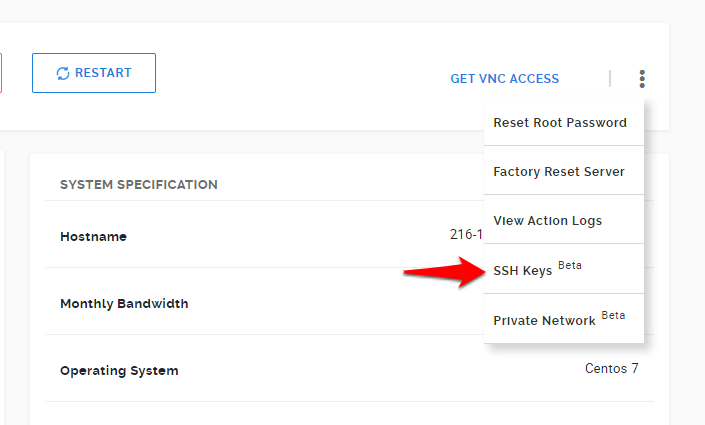Viewport: 705px width, 425px height.
Task: Select the Monthly Bandwidth row label
Action: (x=124, y=304)
